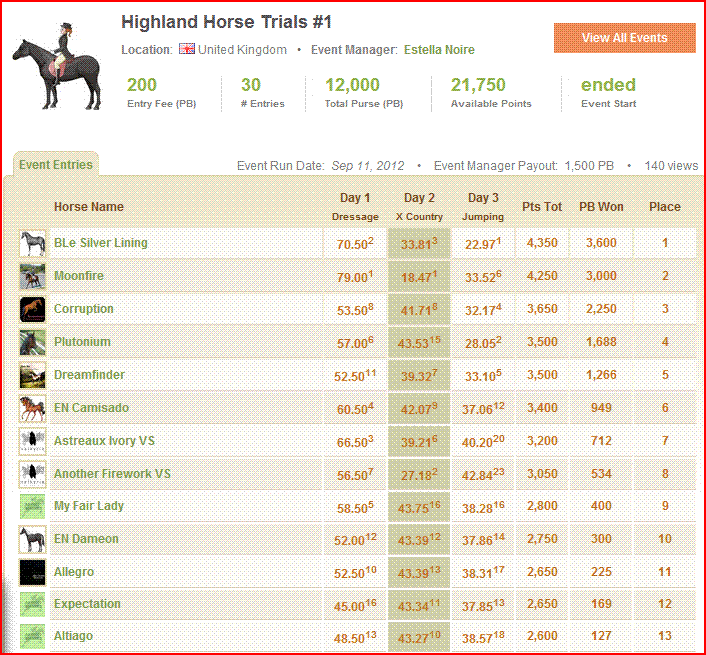Click the Moonfire horse avatar thumbnail
This screenshot has width=706, height=655.
tap(32, 276)
